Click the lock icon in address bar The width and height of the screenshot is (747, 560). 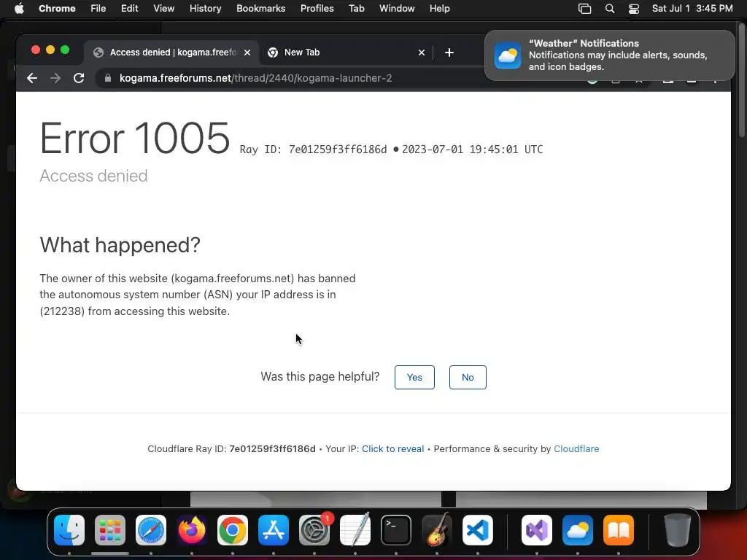108,78
